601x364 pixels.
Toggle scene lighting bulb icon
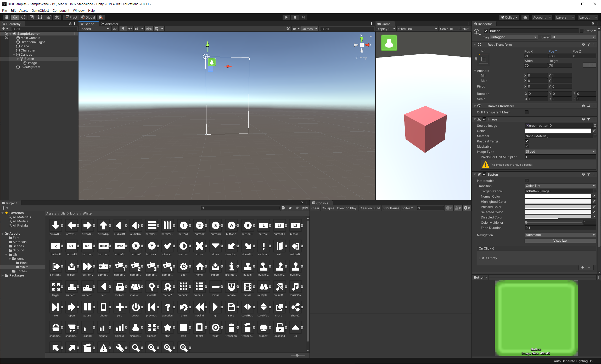click(123, 29)
